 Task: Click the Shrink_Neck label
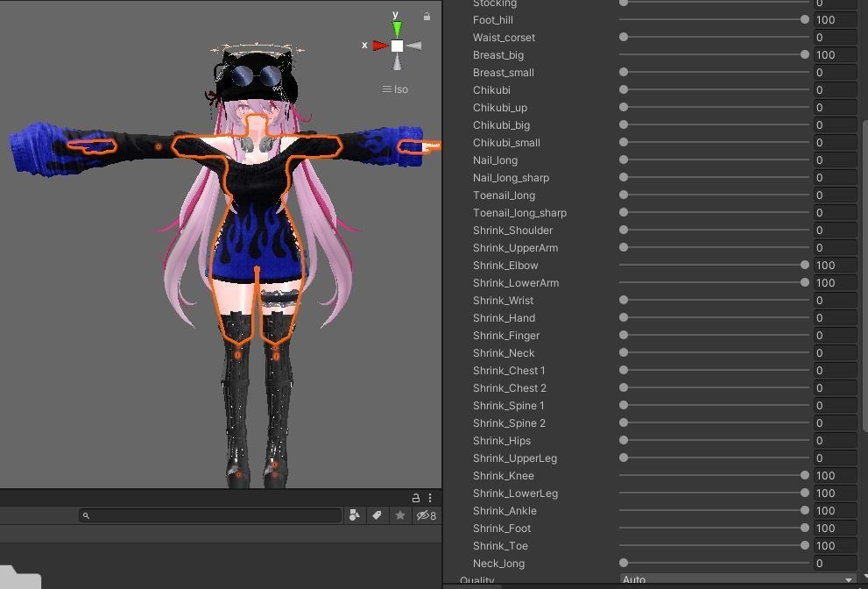(504, 353)
